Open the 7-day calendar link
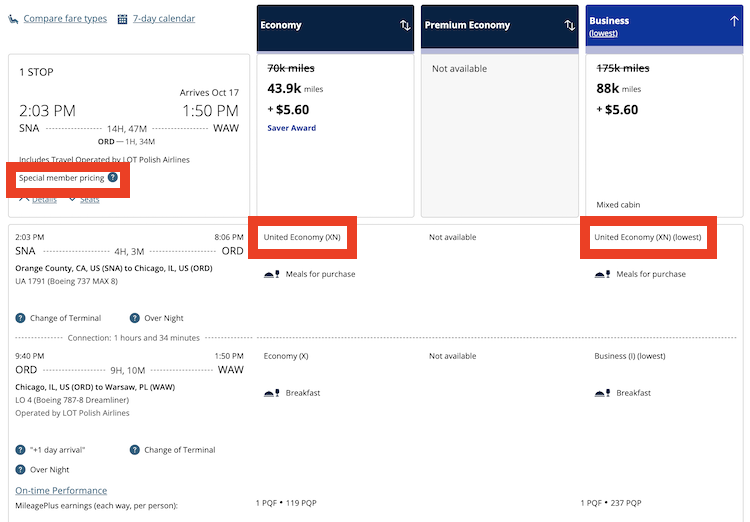This screenshot has width=750, height=522. (x=164, y=19)
